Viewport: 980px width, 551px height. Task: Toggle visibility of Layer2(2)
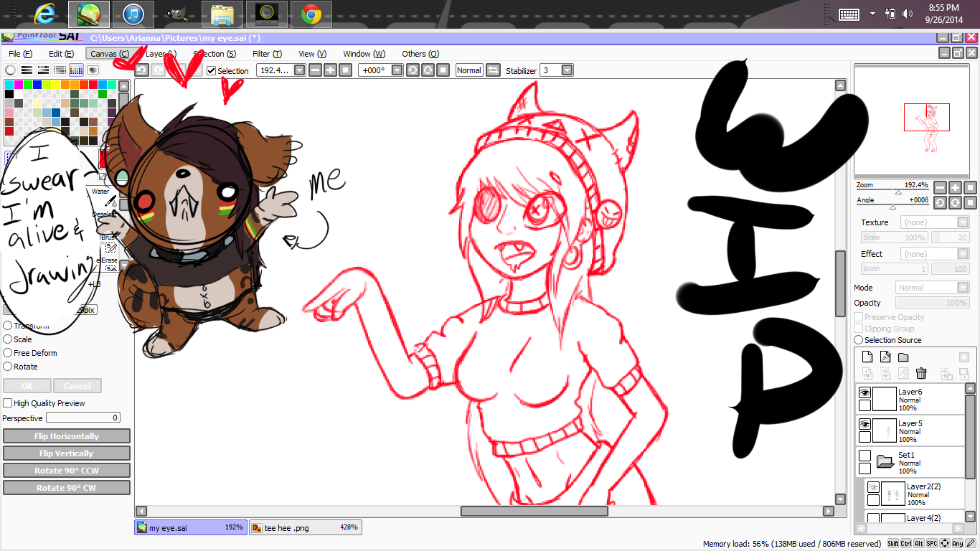pyautogui.click(x=873, y=487)
